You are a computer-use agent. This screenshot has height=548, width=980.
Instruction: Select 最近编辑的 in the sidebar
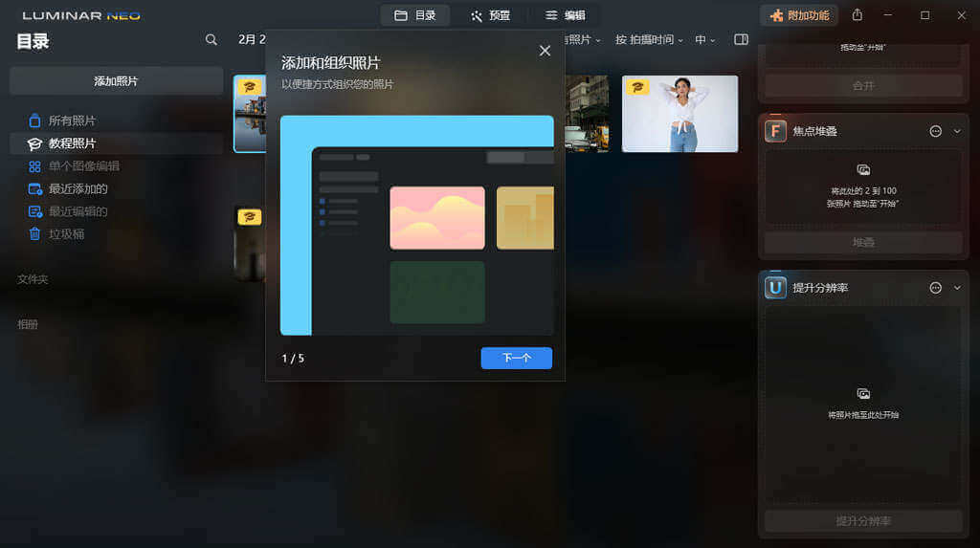(x=116, y=211)
